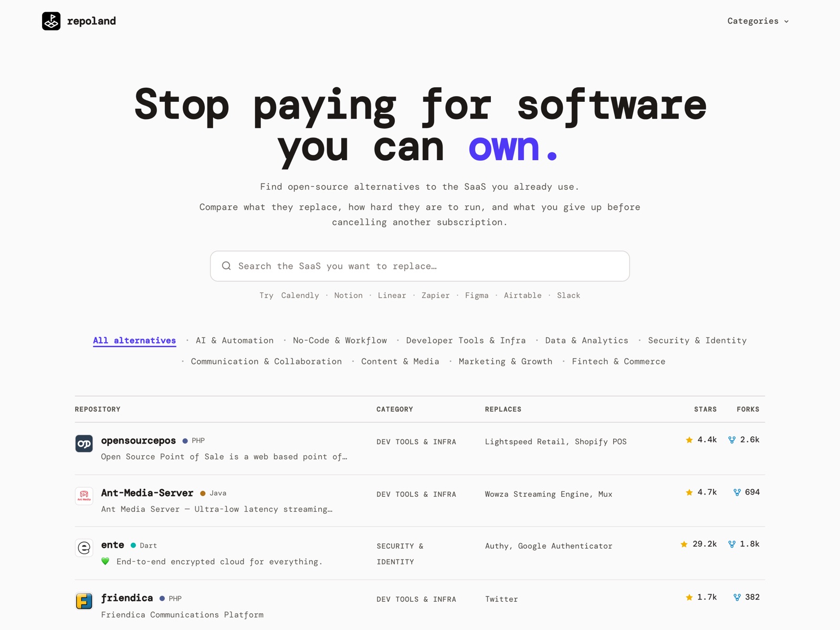
Task: Click the opensourcepos repository logo
Action: tap(84, 444)
